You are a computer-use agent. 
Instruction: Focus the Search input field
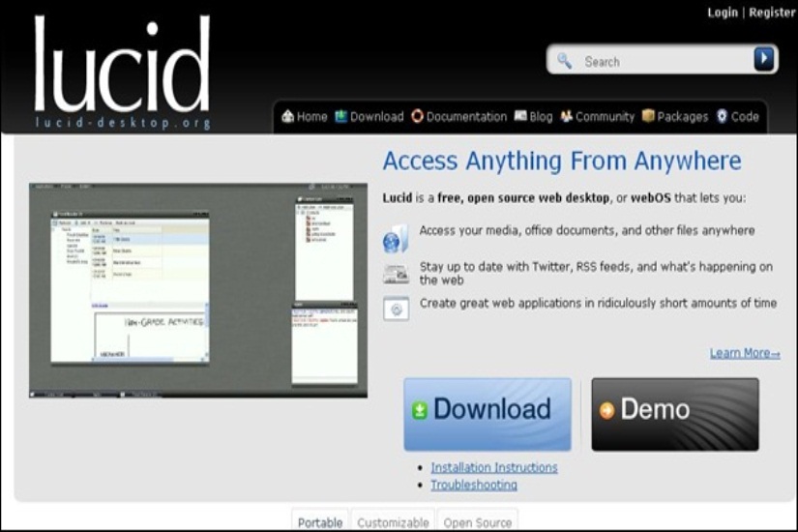(x=662, y=61)
